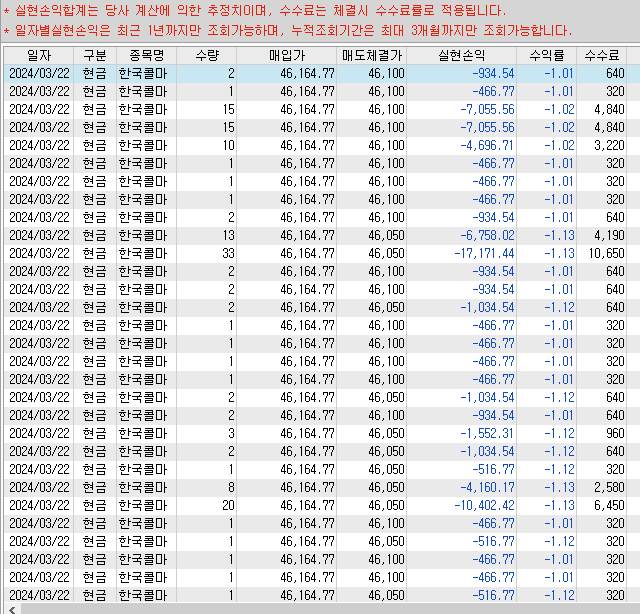The width and height of the screenshot is (640, 614).
Task: Sort by the 수량 column header
Action: click(x=207, y=56)
